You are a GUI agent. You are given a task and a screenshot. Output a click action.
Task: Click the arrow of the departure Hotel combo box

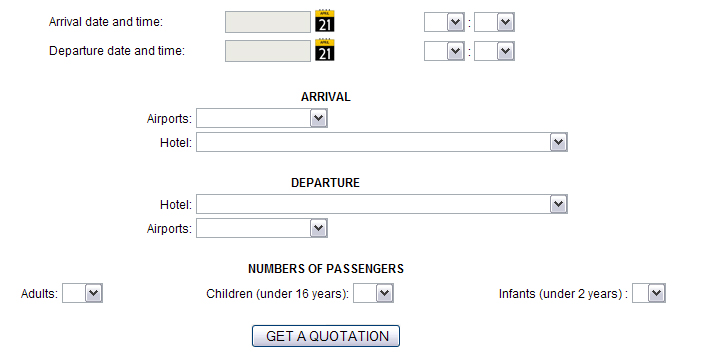(x=558, y=204)
